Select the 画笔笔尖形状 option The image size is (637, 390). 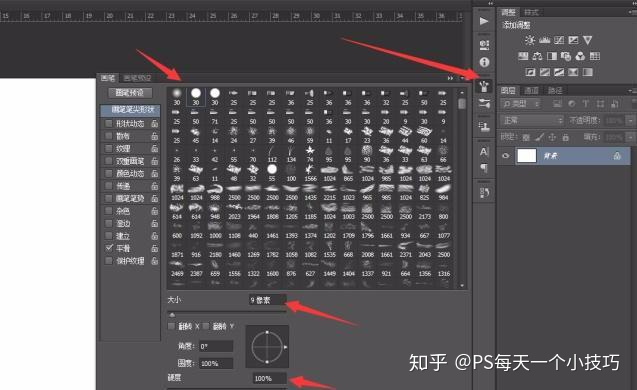tap(130, 110)
